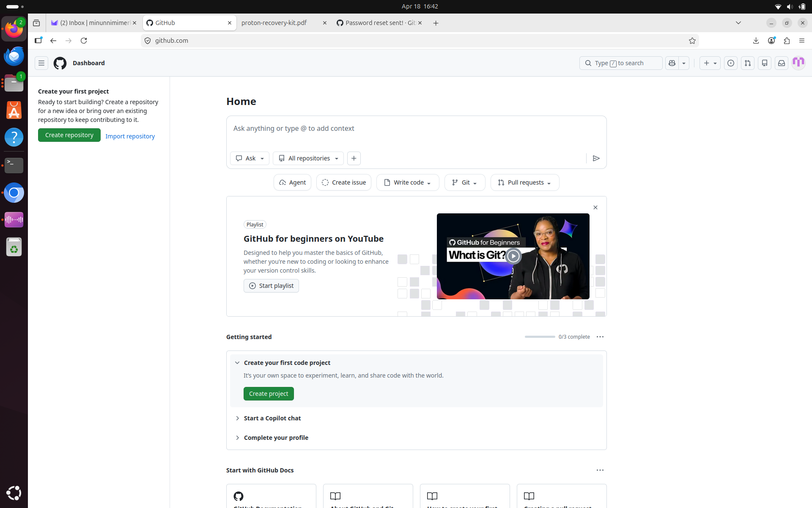This screenshot has height=508, width=812.
Task: Switch to the Inbox mail tab
Action: [x=91, y=23]
